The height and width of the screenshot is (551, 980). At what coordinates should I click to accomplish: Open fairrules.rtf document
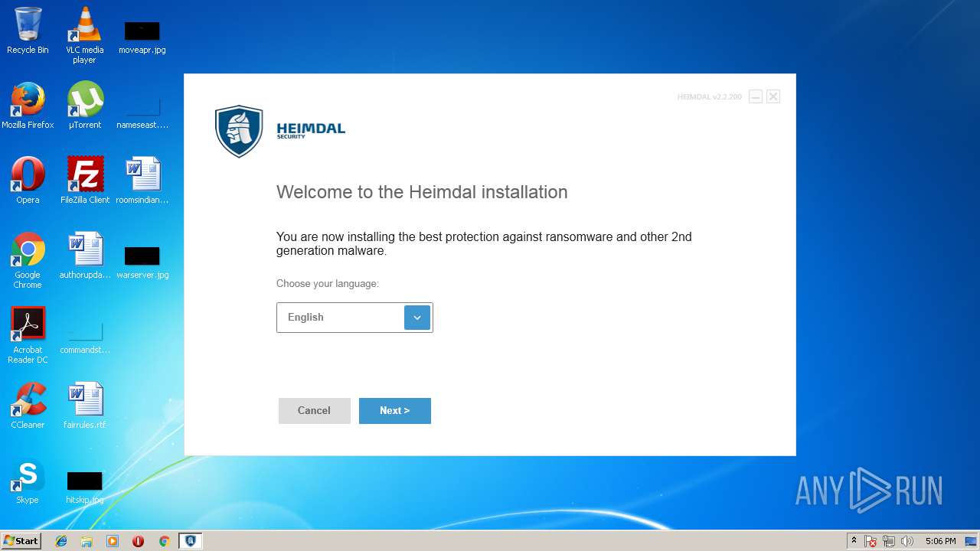85,406
